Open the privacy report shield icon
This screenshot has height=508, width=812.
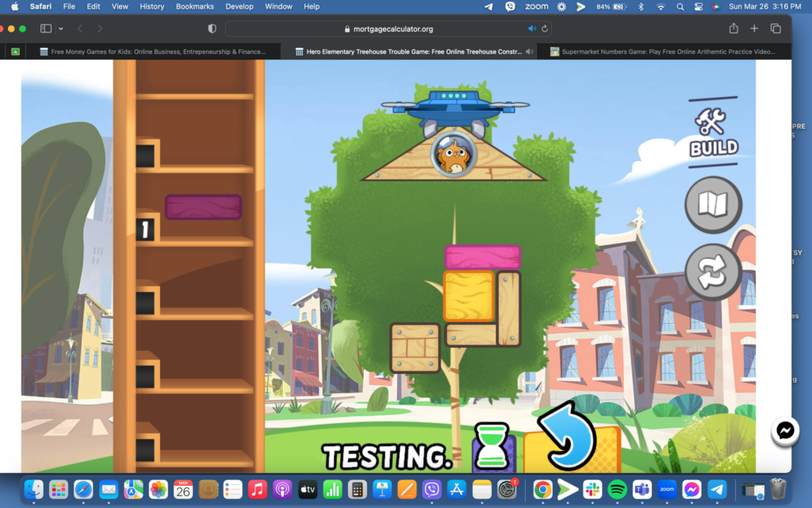tap(212, 29)
